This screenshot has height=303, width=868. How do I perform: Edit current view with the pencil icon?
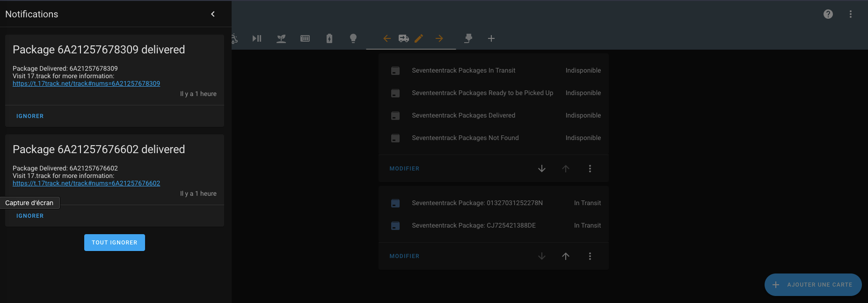click(419, 38)
